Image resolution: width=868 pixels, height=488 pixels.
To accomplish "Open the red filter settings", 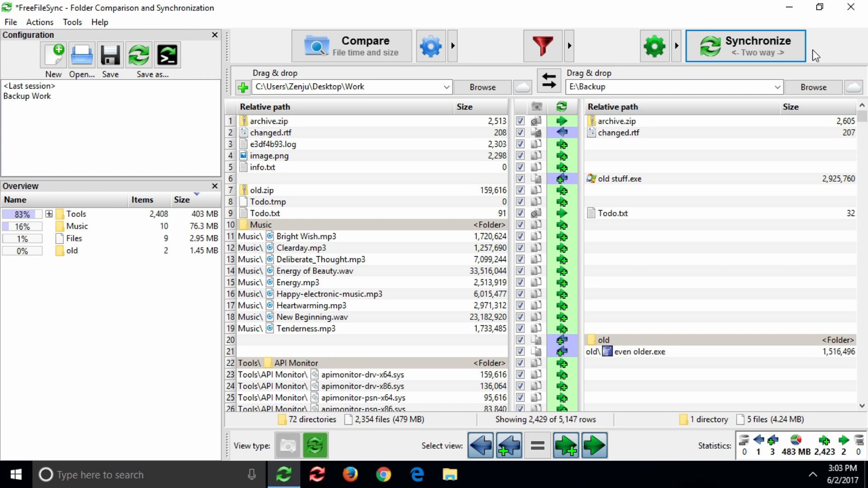I will pyautogui.click(x=542, y=46).
